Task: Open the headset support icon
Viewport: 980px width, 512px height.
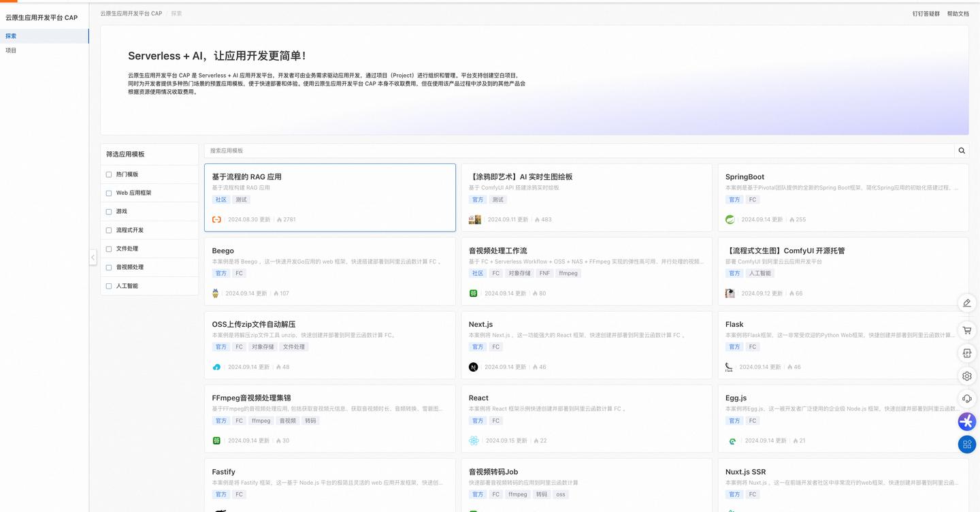Action: (966, 398)
